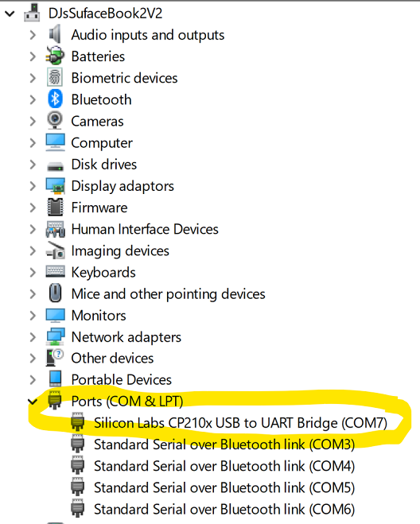Click the Keyboards category icon
This screenshot has width=420, height=524.
coord(55,272)
